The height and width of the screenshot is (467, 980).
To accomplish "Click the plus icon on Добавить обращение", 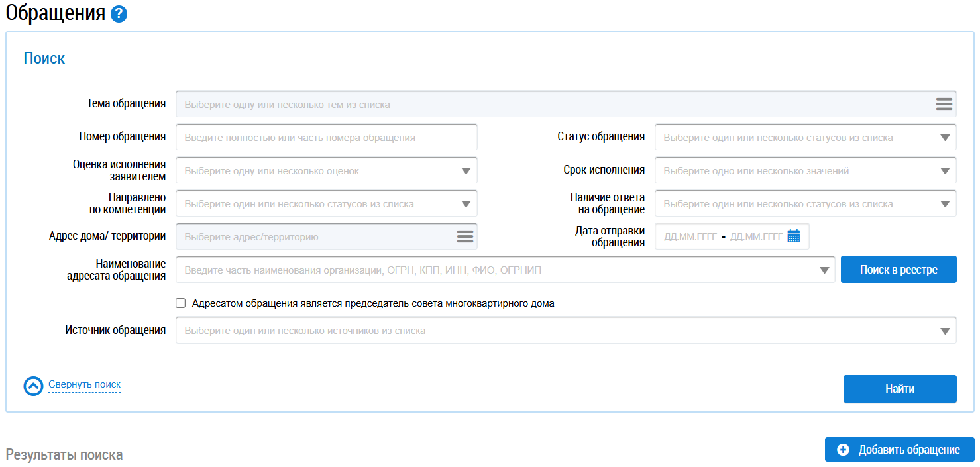I will [843, 450].
